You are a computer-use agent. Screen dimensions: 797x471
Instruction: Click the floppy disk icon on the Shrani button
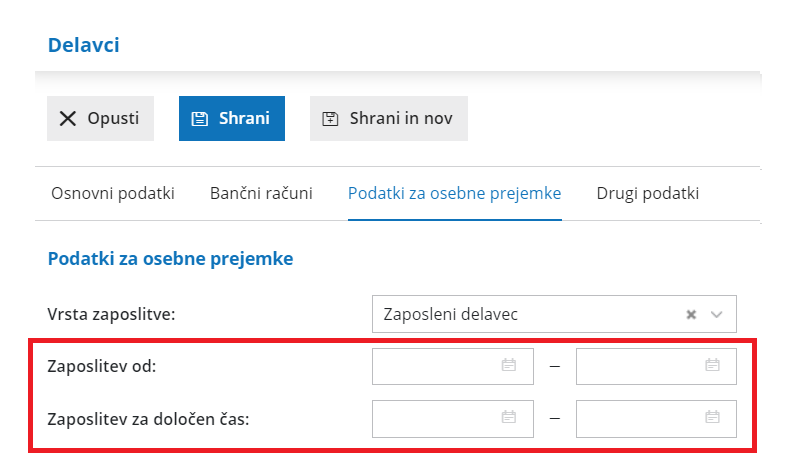click(199, 119)
